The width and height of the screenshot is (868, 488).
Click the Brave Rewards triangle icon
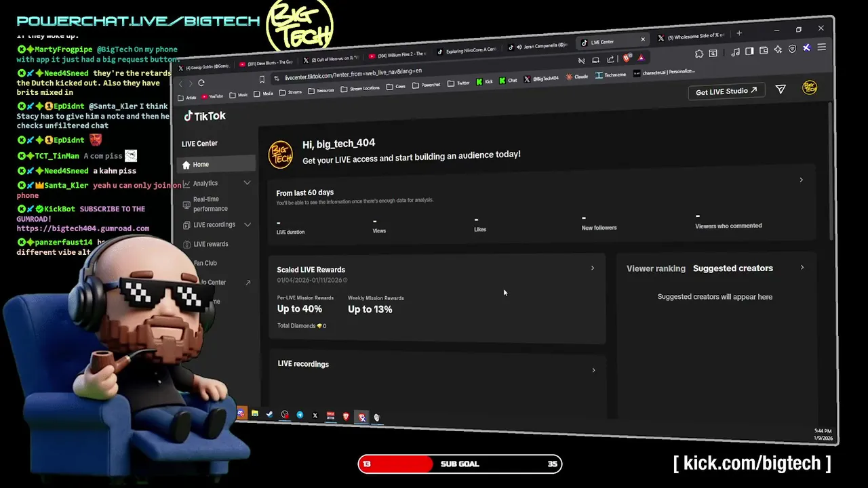click(641, 58)
